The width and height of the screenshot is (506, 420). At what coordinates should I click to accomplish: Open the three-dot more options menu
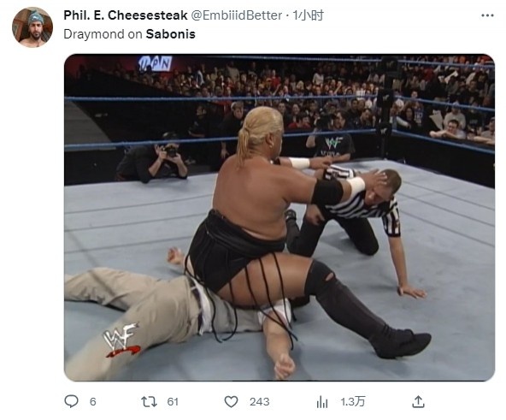click(487, 15)
